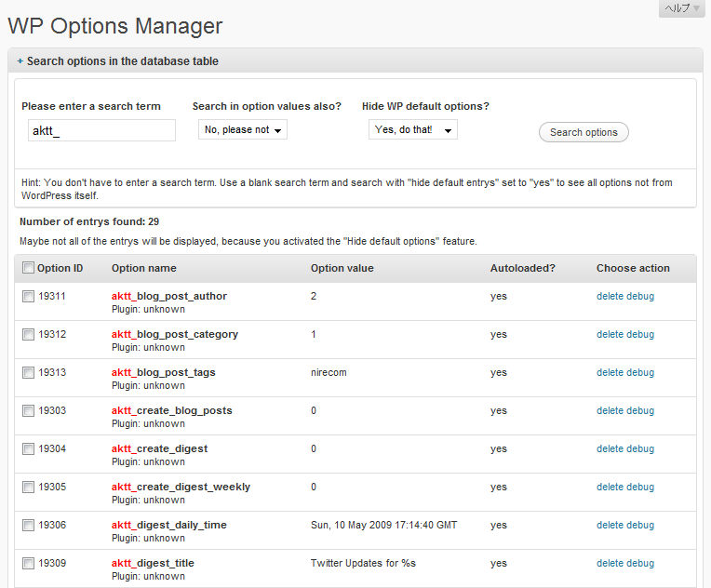Delete the aktt_blog_post_tags option
The image size is (711, 588).
[x=610, y=372]
